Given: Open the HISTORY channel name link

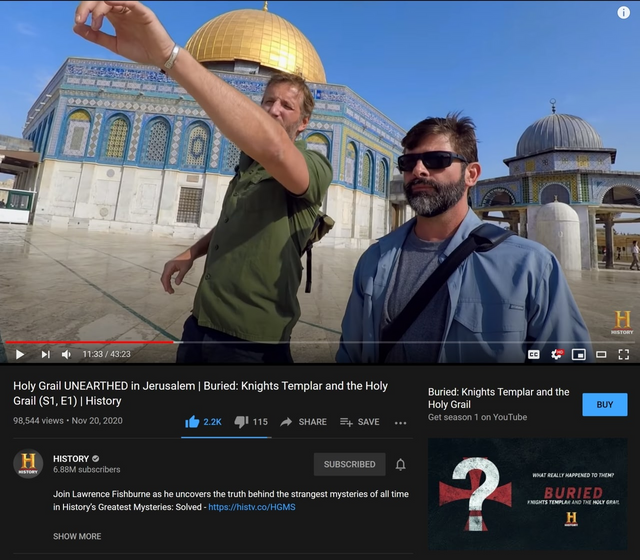Looking at the screenshot, I should click(71, 458).
